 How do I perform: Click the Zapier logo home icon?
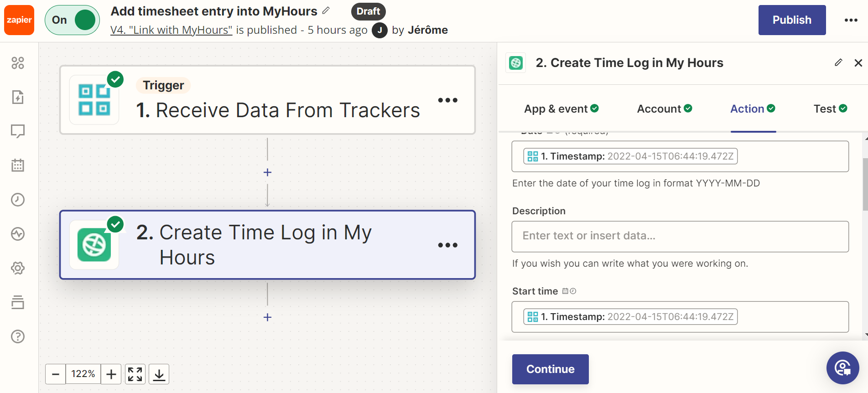pyautogui.click(x=19, y=20)
